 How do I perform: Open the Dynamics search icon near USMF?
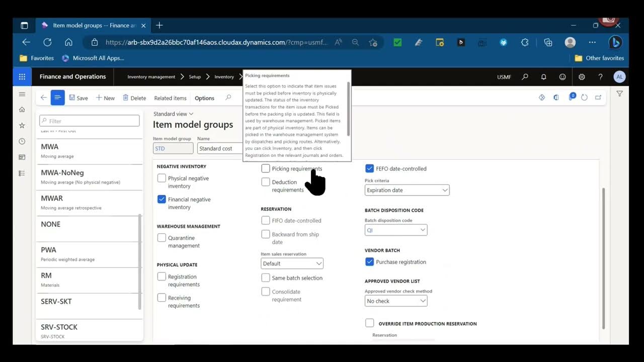525,77
